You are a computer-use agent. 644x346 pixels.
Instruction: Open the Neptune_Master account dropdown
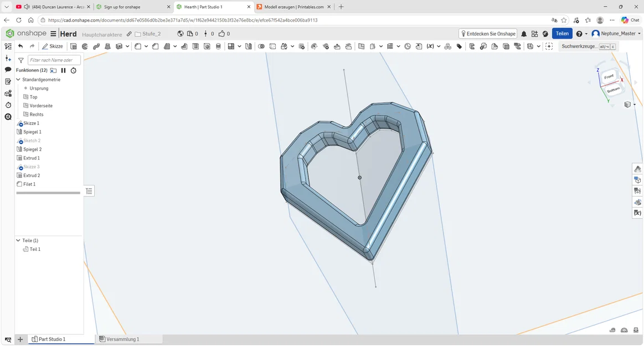pos(639,34)
